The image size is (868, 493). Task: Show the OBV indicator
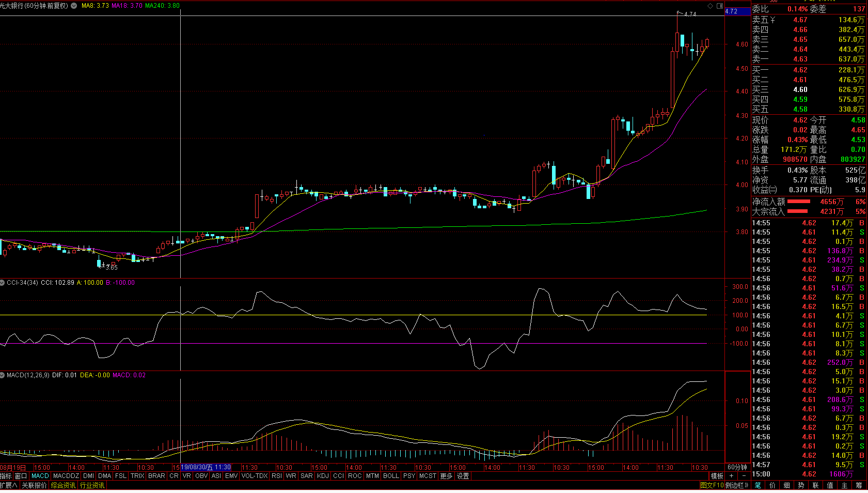click(x=201, y=476)
